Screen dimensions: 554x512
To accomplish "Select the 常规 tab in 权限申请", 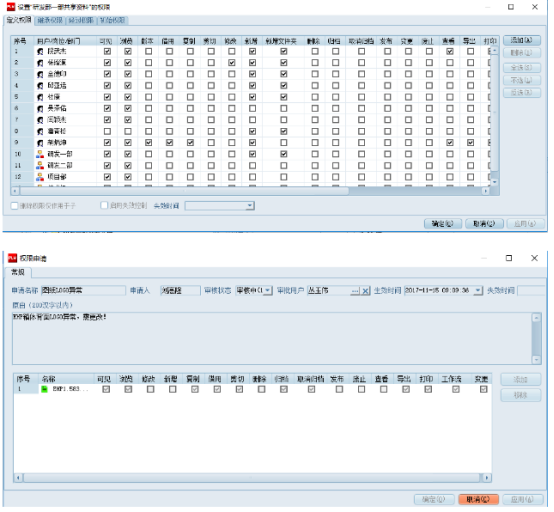I will pos(18,272).
